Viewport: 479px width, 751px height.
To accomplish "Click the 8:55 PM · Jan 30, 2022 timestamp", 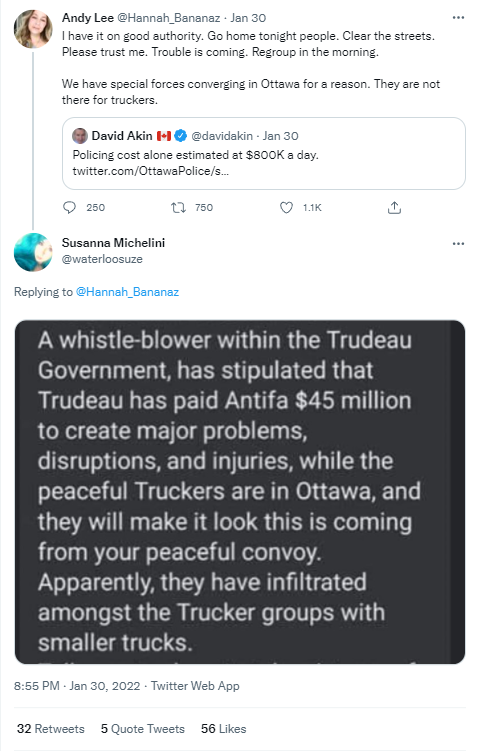I will coord(77,686).
